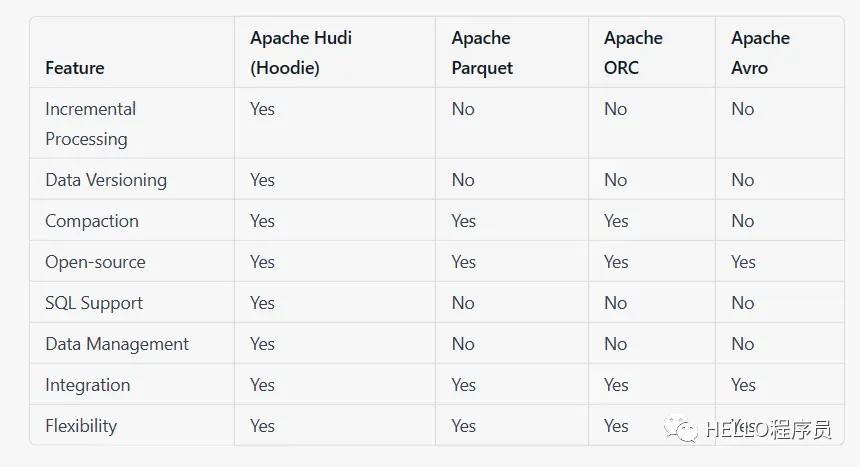The width and height of the screenshot is (860, 467).
Task: Select the Feature column header
Action: point(75,68)
